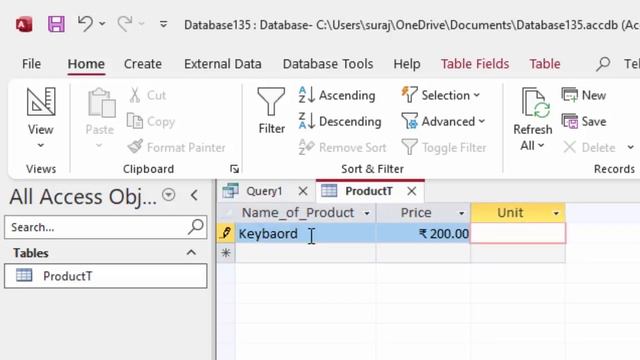Click the Cut scissors command
This screenshot has width=640, height=360.
click(x=148, y=95)
